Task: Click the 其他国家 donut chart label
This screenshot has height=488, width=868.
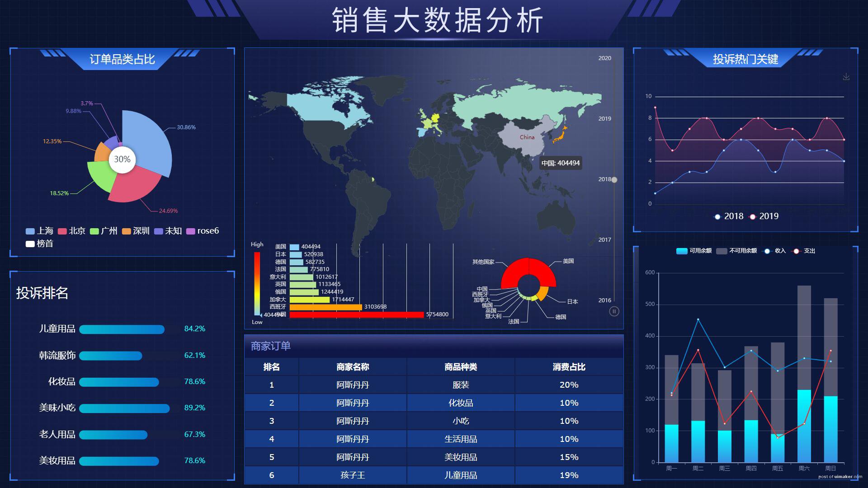Action: (x=483, y=262)
